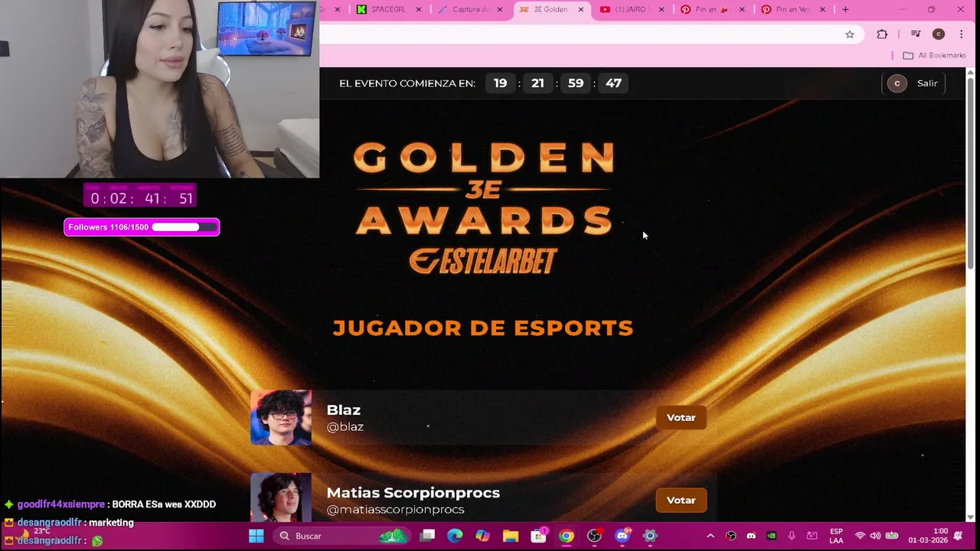Screen dimensions: 980x551
Task: Click the Estelarbet sponsor logo
Action: coord(483,261)
